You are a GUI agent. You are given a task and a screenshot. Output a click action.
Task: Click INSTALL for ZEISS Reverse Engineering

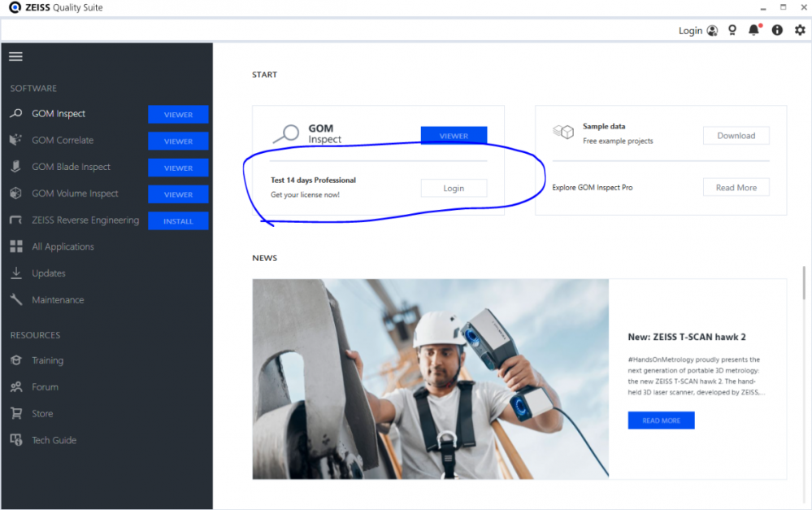point(178,221)
